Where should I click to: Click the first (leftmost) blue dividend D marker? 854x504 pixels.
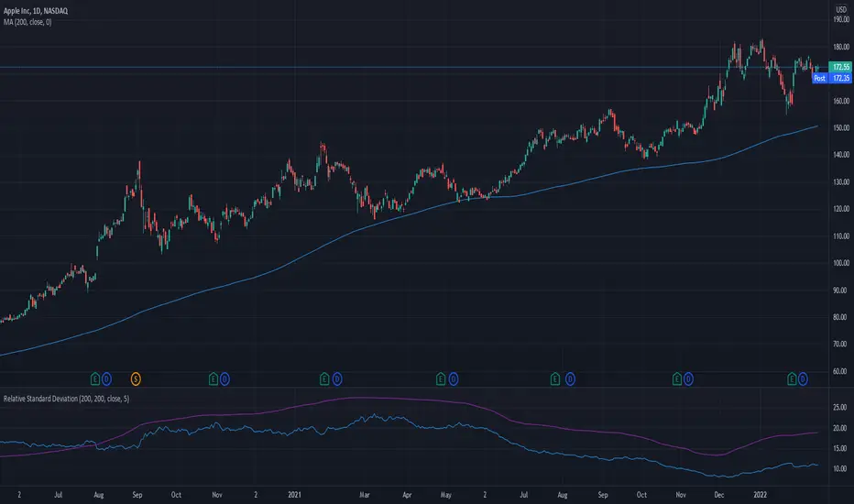(106, 378)
